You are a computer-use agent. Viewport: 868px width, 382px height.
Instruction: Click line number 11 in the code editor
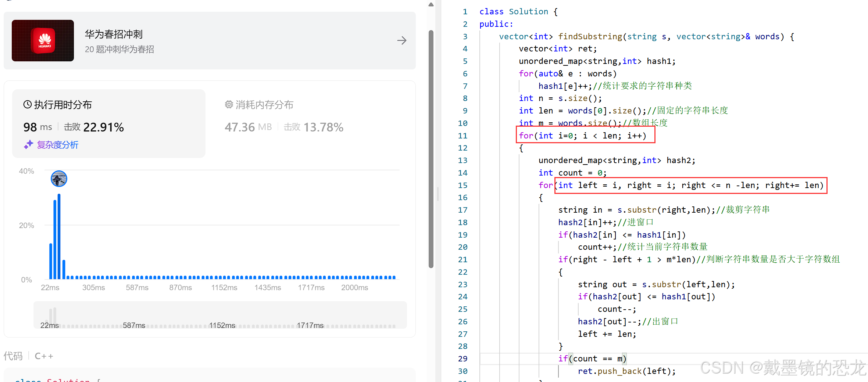click(x=462, y=136)
